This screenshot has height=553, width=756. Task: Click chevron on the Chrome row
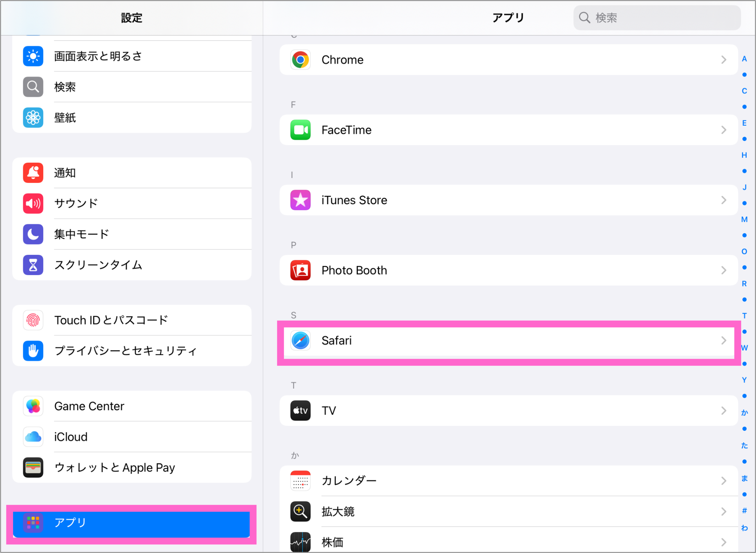click(x=724, y=60)
